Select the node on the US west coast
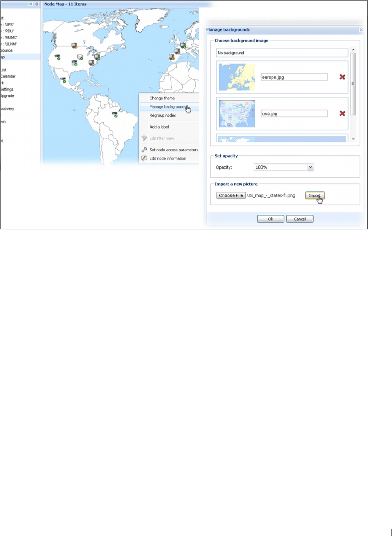392x536 pixels. click(x=58, y=57)
